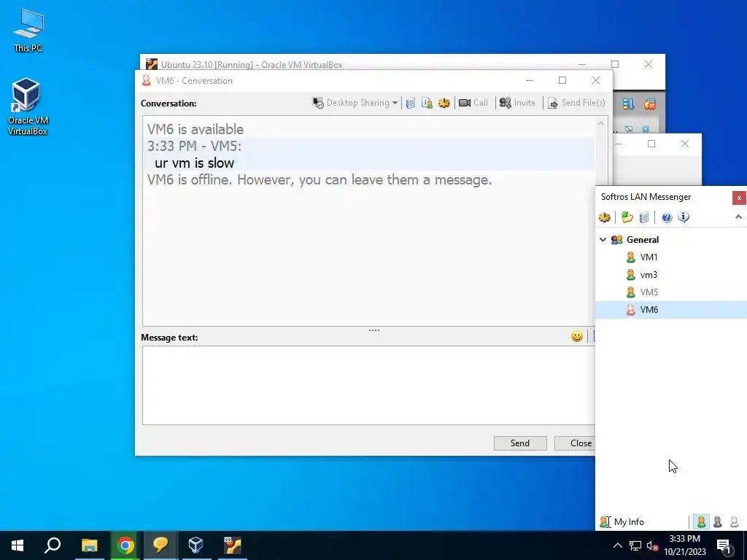Switch to VirtualBox Manager in taskbar

tap(196, 545)
